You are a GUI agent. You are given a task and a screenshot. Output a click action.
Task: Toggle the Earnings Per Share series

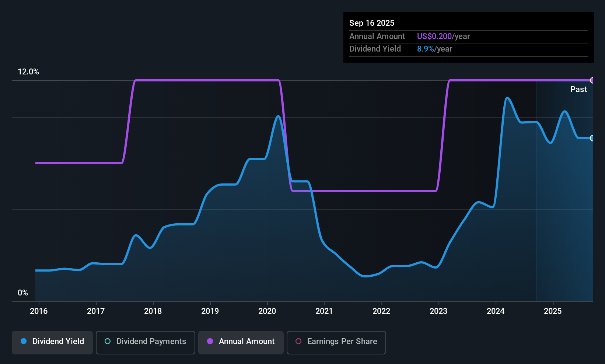pos(336,342)
